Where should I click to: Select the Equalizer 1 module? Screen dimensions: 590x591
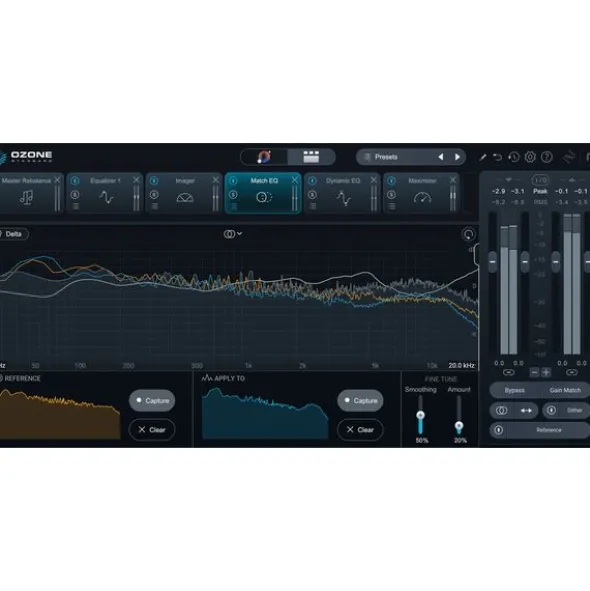(x=104, y=193)
